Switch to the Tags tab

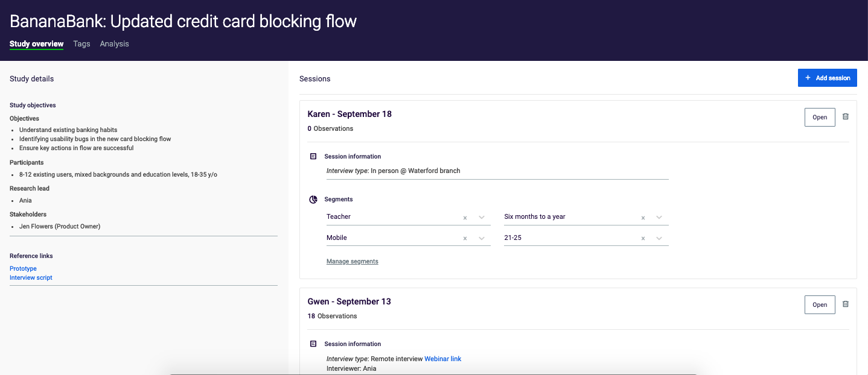tap(81, 44)
